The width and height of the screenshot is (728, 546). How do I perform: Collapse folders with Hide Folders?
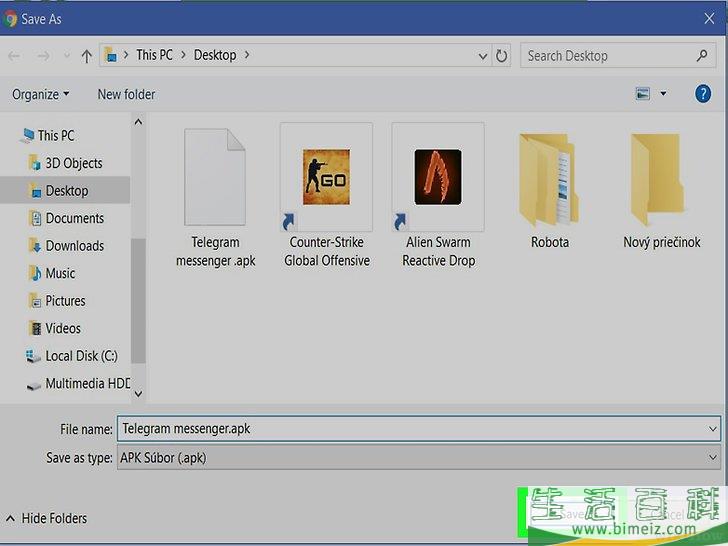[46, 518]
